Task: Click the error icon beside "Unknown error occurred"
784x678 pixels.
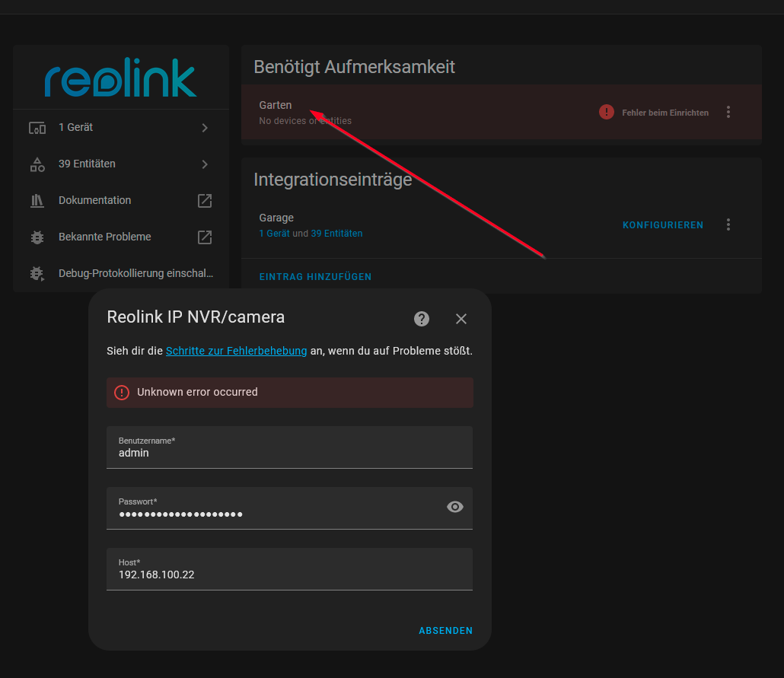Action: [122, 392]
